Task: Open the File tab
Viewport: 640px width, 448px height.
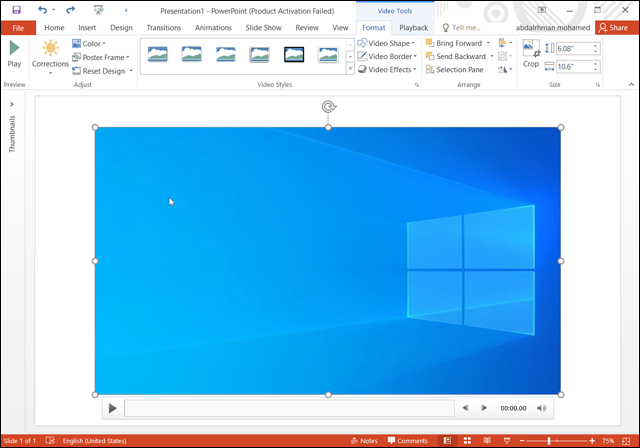Action: coord(18,28)
